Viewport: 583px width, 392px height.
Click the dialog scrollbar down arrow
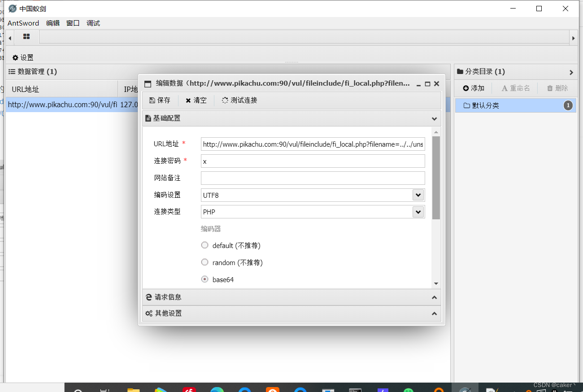436,283
